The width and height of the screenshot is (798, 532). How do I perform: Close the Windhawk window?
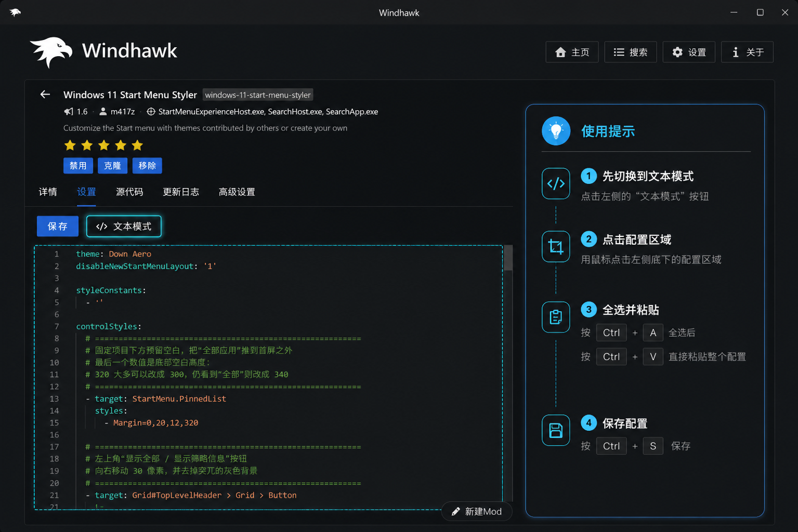[x=785, y=12]
